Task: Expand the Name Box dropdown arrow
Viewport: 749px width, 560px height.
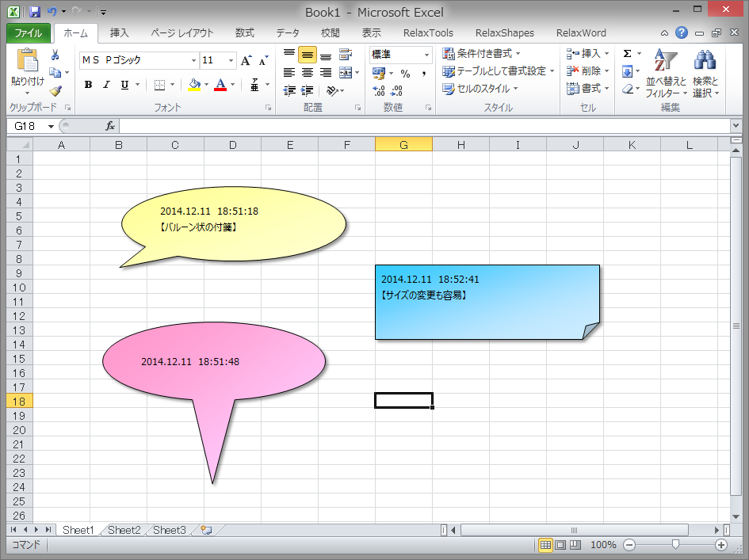Action: pyautogui.click(x=51, y=127)
